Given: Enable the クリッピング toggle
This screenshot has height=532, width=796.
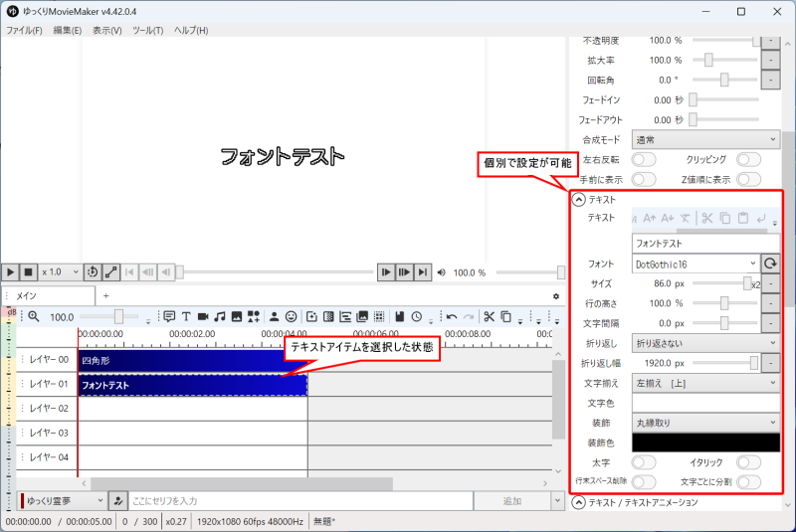Looking at the screenshot, I should pyautogui.click(x=748, y=159).
